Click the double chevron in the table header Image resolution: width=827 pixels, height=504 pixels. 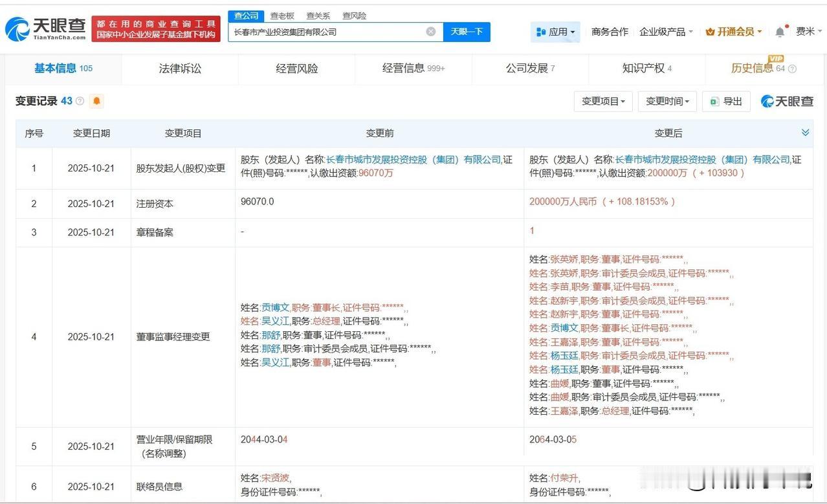click(x=805, y=133)
